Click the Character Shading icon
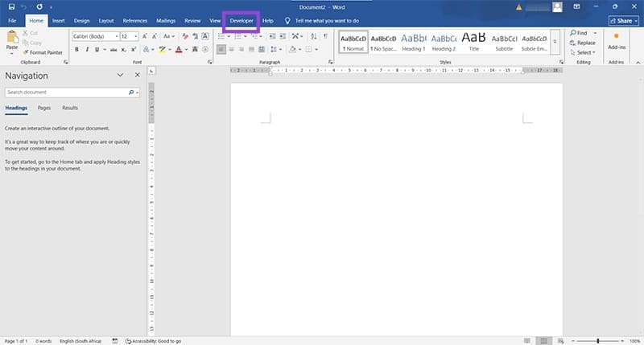The height and width of the screenshot is (345, 644). pyautogui.click(x=195, y=50)
